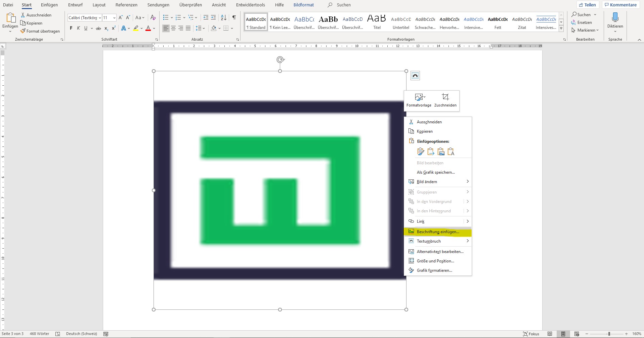Decrease paragraph indent
644x338 pixels.
tap(206, 17)
